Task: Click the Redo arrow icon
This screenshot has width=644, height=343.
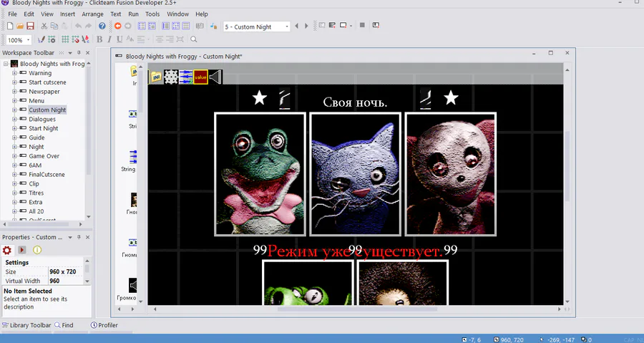Action: click(x=88, y=26)
